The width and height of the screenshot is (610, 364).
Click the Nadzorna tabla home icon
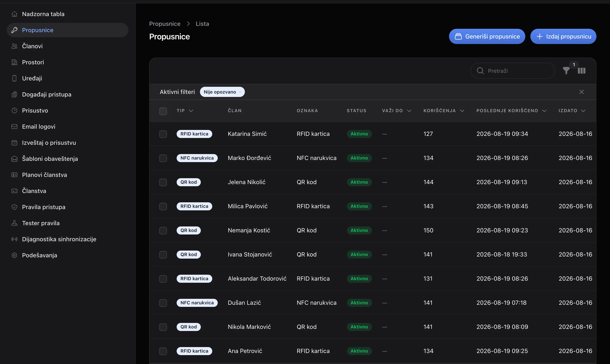point(14,14)
